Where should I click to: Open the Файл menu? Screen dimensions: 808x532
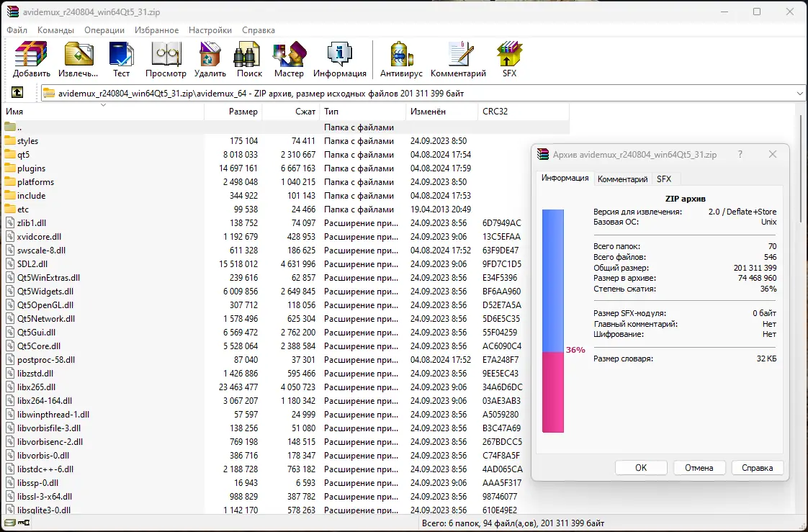(17, 30)
